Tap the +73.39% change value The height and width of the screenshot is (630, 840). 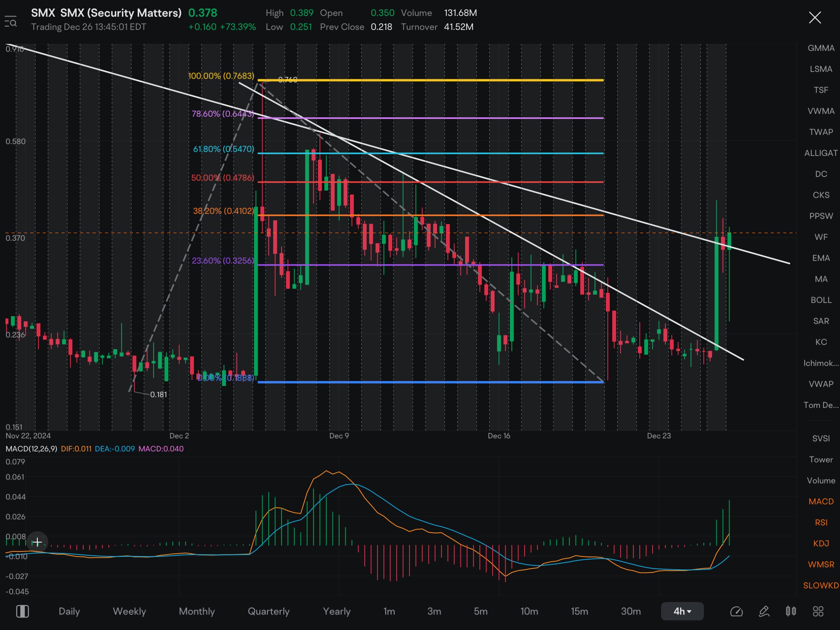click(238, 27)
